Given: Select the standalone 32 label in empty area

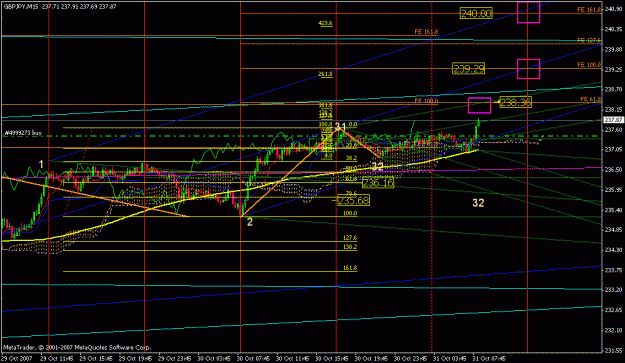Looking at the screenshot, I should (x=478, y=203).
